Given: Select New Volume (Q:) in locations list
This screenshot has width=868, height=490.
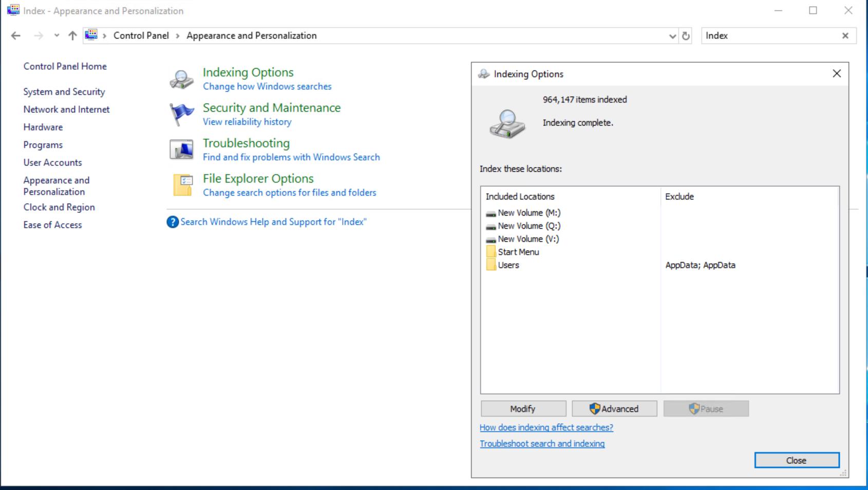Looking at the screenshot, I should (529, 226).
